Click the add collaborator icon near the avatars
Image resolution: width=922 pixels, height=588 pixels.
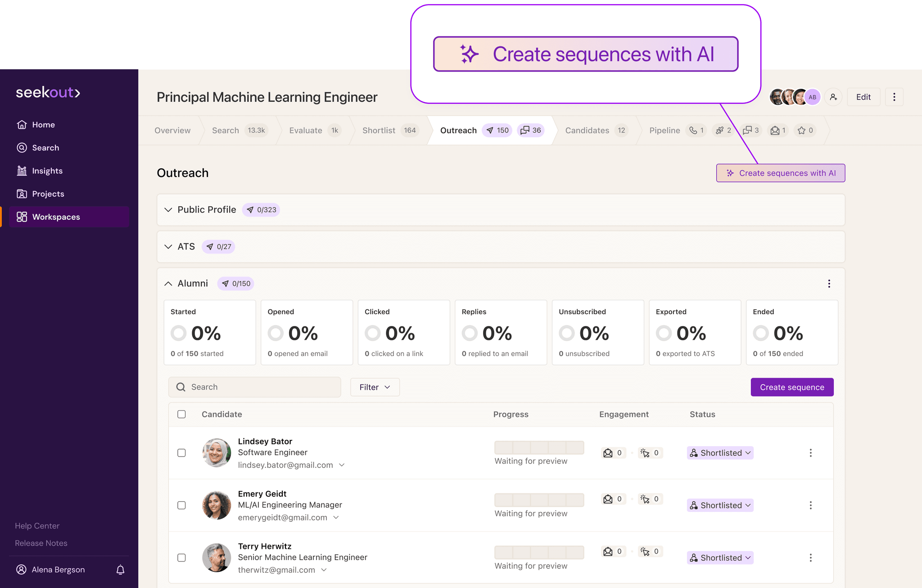[834, 96]
